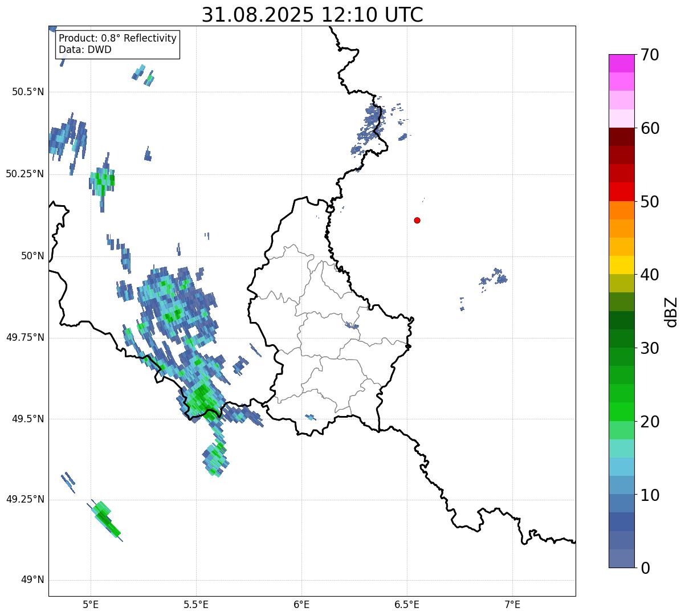Viewport: 685px width, 616px height.
Task: Click the 49°N latitude label
Action: pos(32,580)
